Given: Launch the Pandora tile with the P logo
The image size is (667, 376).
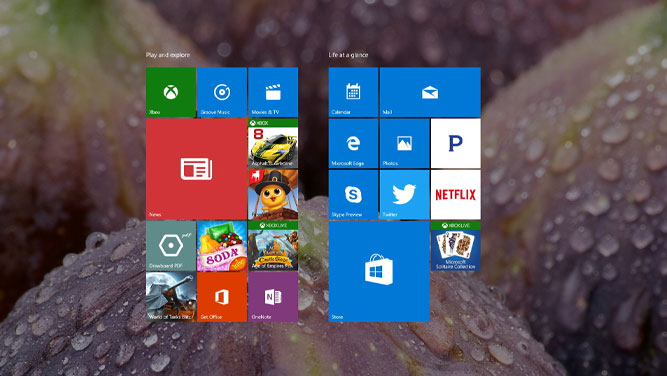Looking at the screenshot, I should point(456,143).
